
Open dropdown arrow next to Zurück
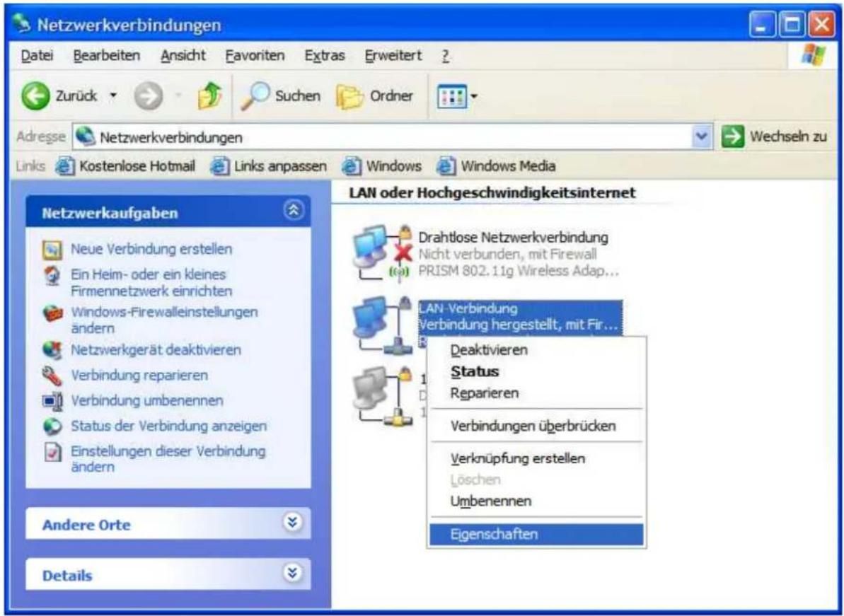click(113, 97)
